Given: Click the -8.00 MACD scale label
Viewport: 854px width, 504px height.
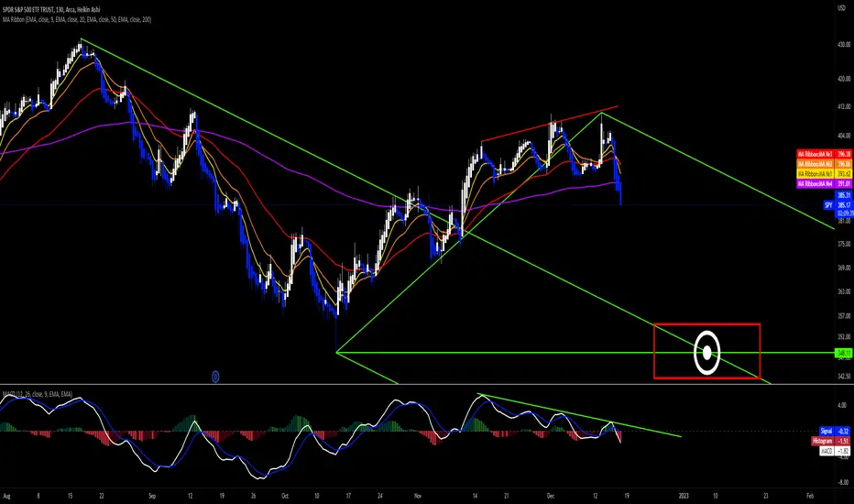Looking at the screenshot, I should pyautogui.click(x=842, y=482).
